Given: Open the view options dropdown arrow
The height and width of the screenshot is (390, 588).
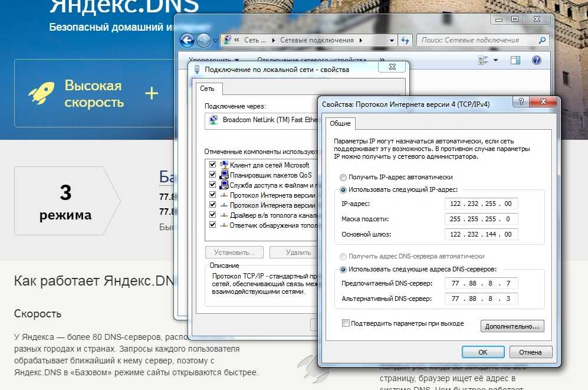Looking at the screenshot, I should [x=495, y=60].
